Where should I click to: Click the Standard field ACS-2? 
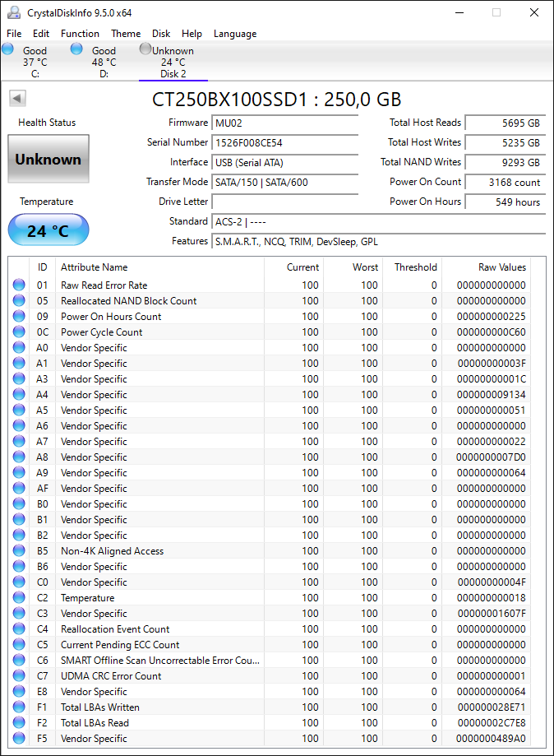(379, 222)
